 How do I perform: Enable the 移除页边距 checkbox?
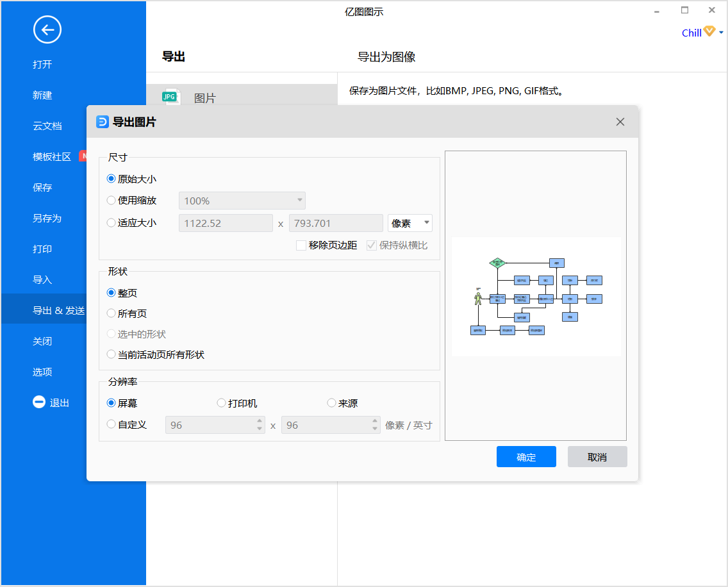click(x=301, y=245)
